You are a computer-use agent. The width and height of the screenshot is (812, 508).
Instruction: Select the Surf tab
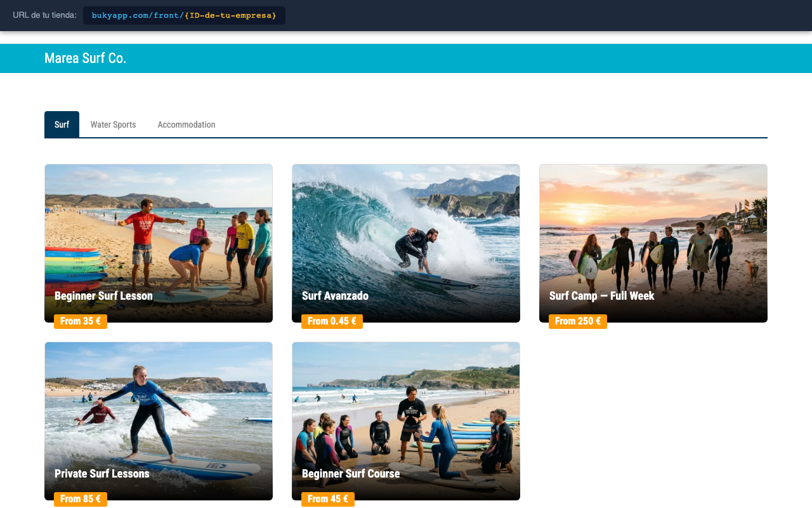[62, 124]
